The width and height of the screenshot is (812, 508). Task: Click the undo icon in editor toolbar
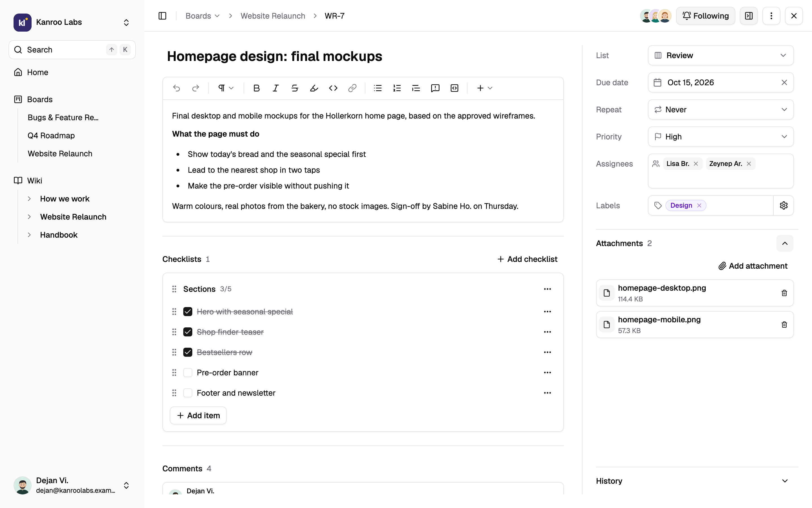(176, 88)
